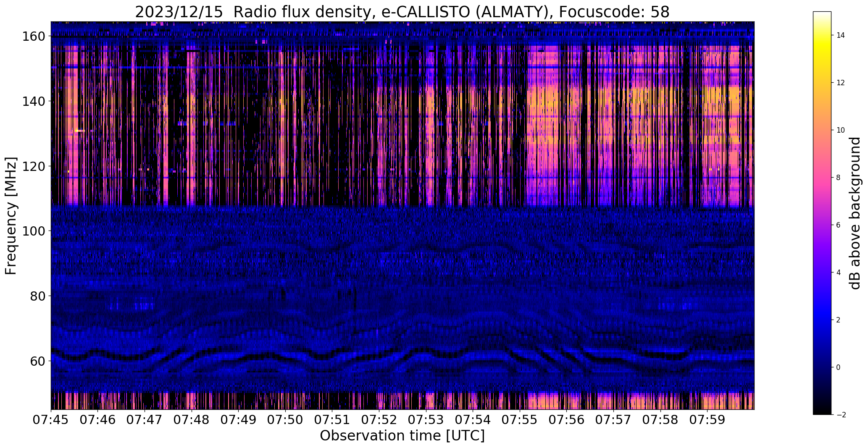Click the colorbar tick label 14
Image resolution: width=868 pixels, height=448 pixels.
[841, 35]
